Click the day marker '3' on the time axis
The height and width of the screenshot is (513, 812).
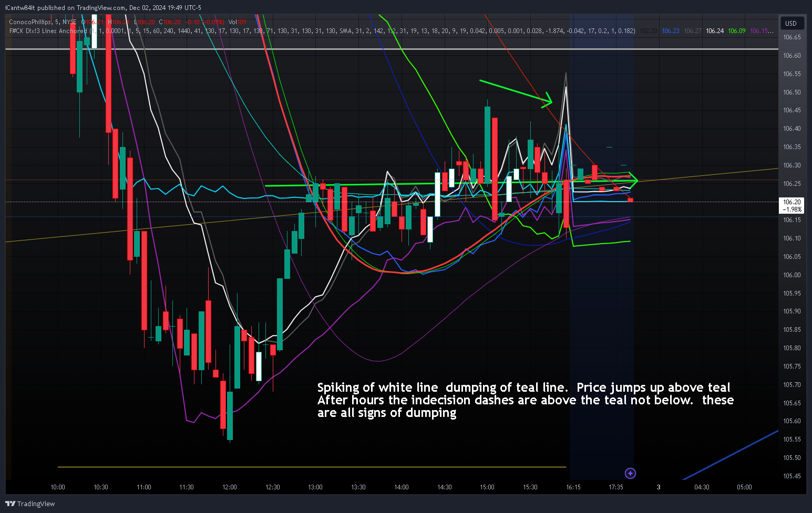(x=659, y=487)
